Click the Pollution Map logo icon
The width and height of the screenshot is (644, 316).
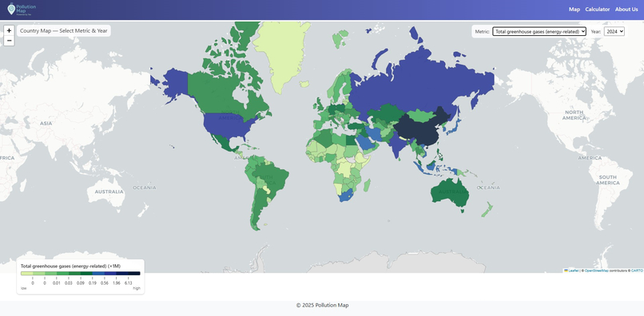tap(11, 9)
